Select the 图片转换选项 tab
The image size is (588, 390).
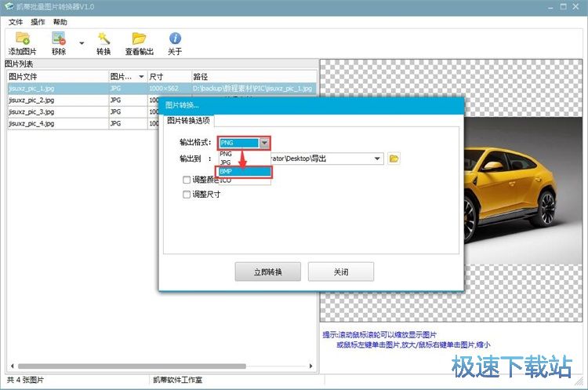pyautogui.click(x=188, y=121)
